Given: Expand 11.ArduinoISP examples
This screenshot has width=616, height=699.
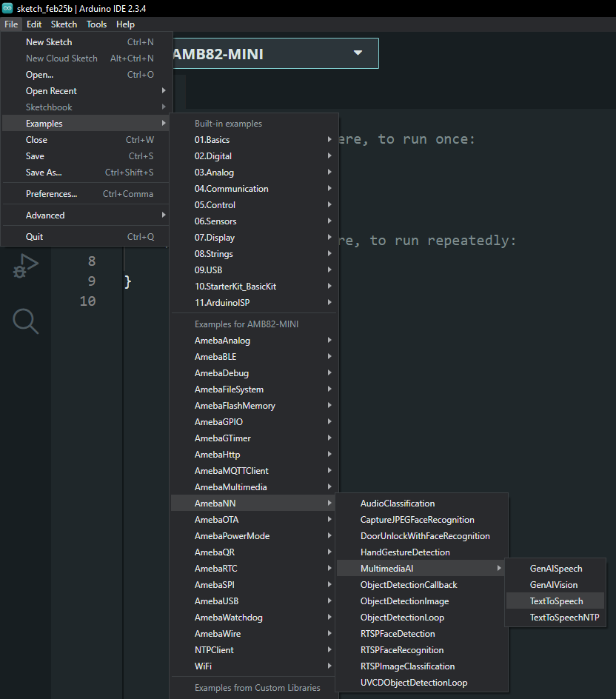Looking at the screenshot, I should click(x=254, y=303).
